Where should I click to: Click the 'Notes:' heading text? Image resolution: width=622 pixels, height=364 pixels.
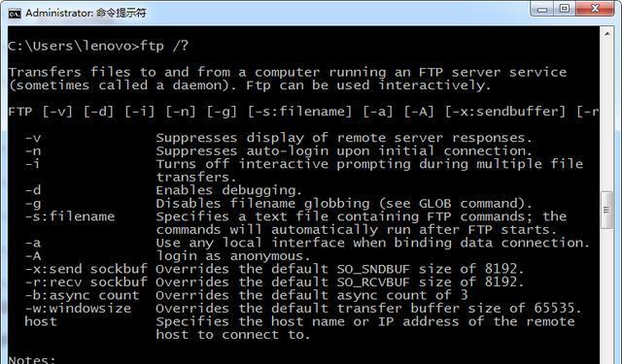[x=32, y=360]
